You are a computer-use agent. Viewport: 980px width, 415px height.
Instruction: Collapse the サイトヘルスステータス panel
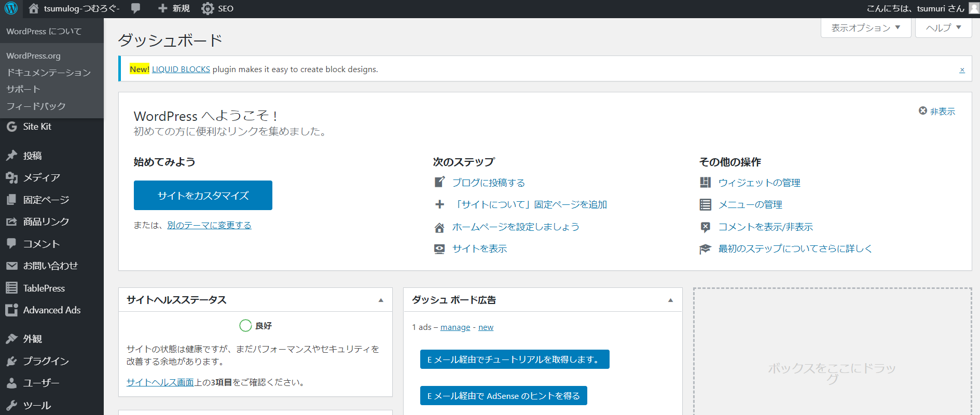click(x=381, y=300)
